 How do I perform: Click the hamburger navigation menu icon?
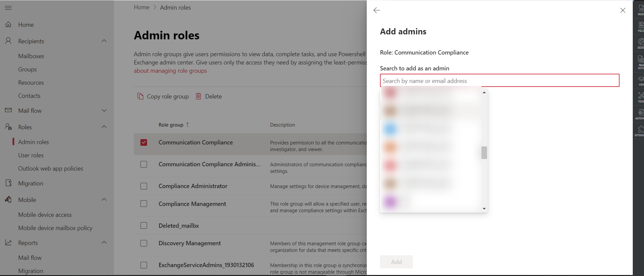coord(8,8)
